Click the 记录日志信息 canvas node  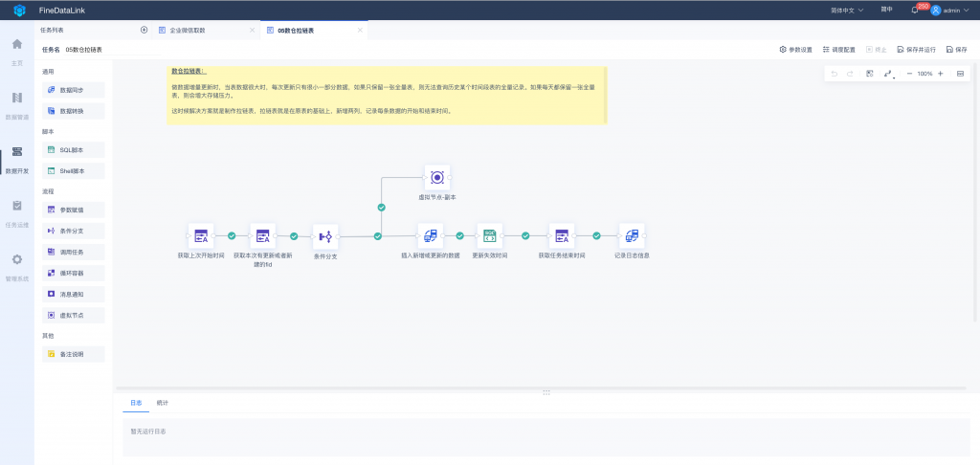[632, 236]
